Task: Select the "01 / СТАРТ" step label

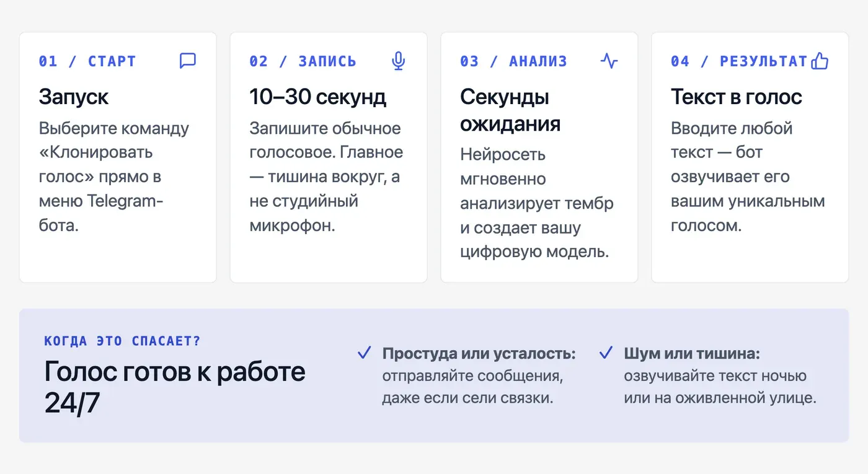Action: tap(87, 61)
